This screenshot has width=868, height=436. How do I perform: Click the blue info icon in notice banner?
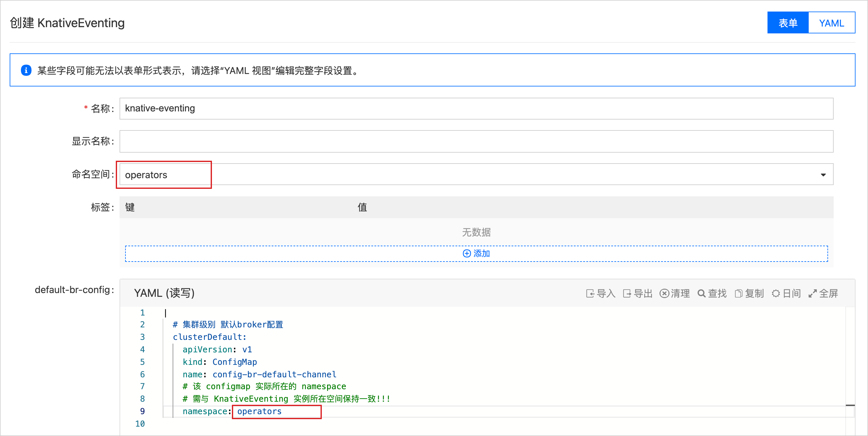pyautogui.click(x=26, y=70)
